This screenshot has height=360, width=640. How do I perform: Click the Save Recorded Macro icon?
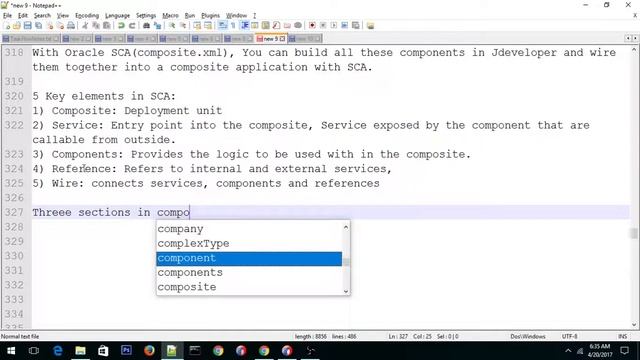click(x=356, y=26)
